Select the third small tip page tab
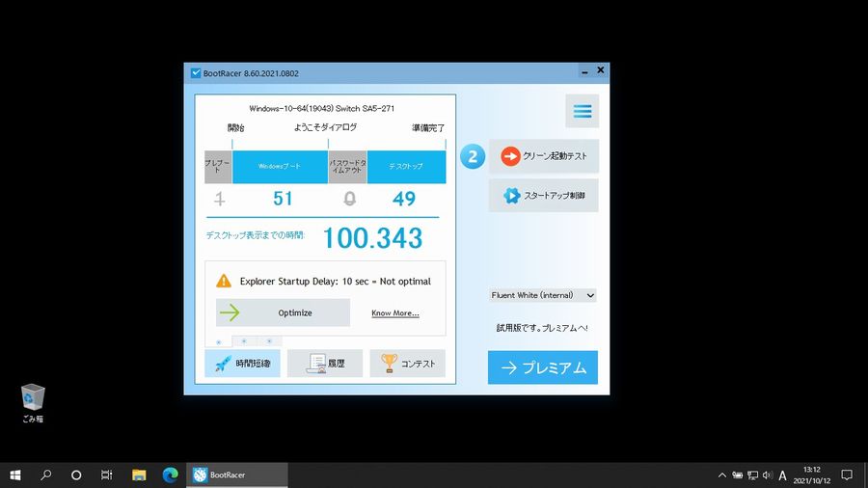868x488 pixels. click(x=269, y=340)
